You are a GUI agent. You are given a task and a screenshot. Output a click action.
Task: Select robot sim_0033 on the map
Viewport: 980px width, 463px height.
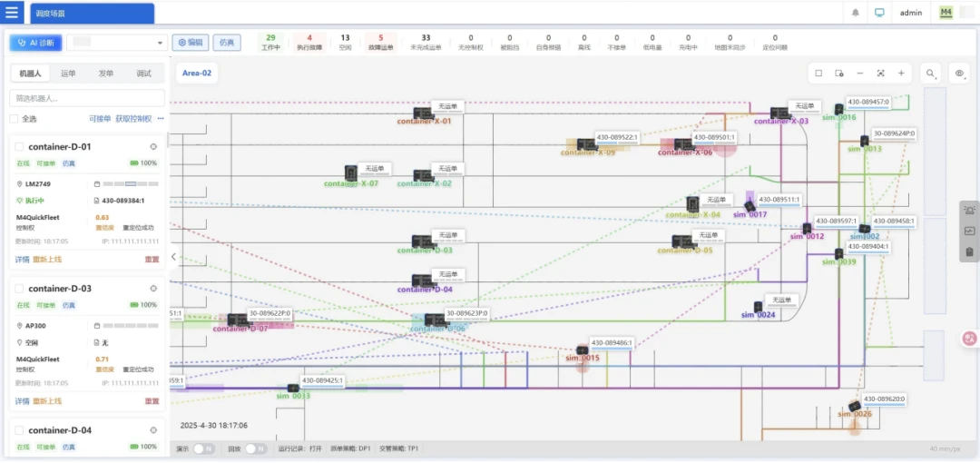point(292,388)
